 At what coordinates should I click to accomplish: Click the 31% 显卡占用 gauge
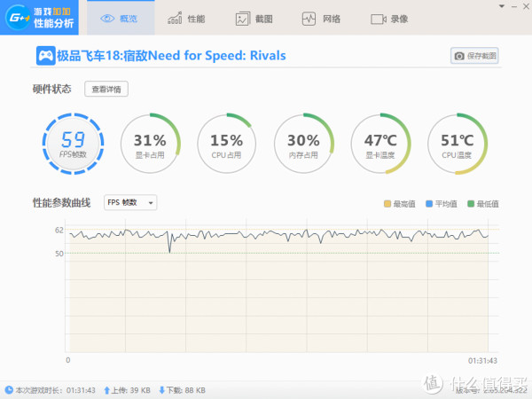150,144
